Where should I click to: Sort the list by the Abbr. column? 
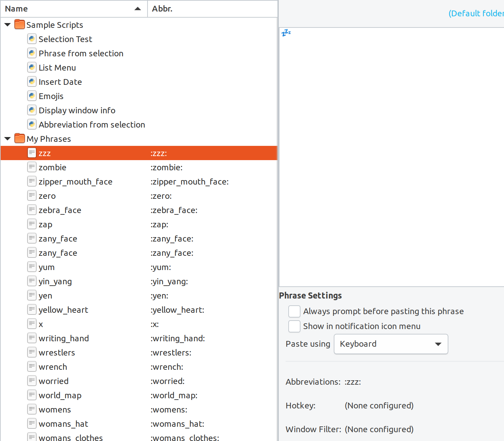click(x=163, y=8)
